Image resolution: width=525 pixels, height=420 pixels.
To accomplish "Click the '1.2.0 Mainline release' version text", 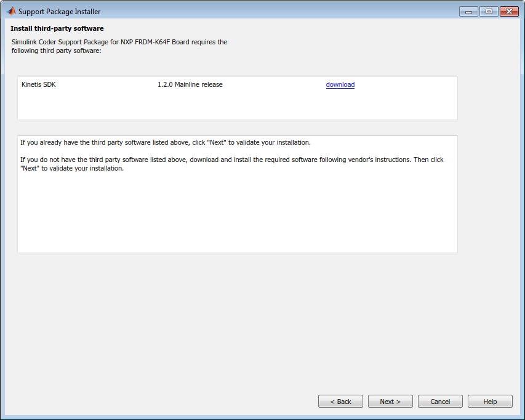I will [190, 85].
